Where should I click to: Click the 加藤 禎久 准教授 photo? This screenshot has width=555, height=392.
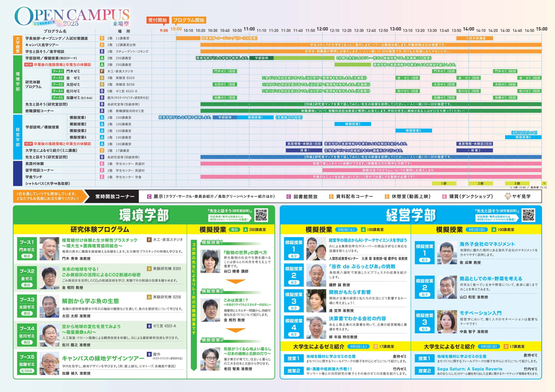(49, 363)
